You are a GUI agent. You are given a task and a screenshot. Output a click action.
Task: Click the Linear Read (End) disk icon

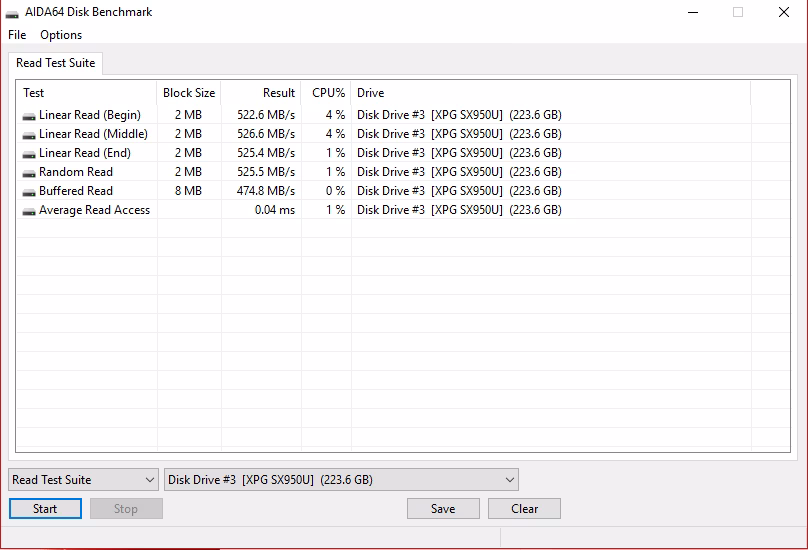(x=29, y=154)
